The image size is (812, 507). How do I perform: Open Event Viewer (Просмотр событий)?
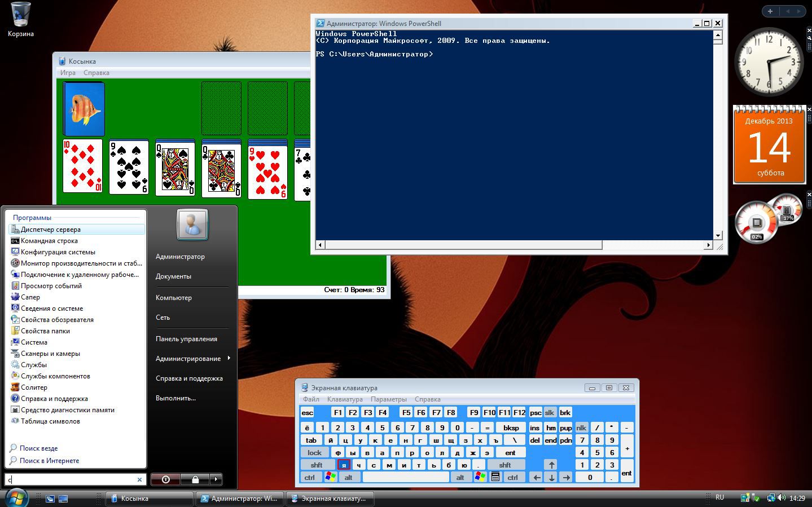pos(77,286)
